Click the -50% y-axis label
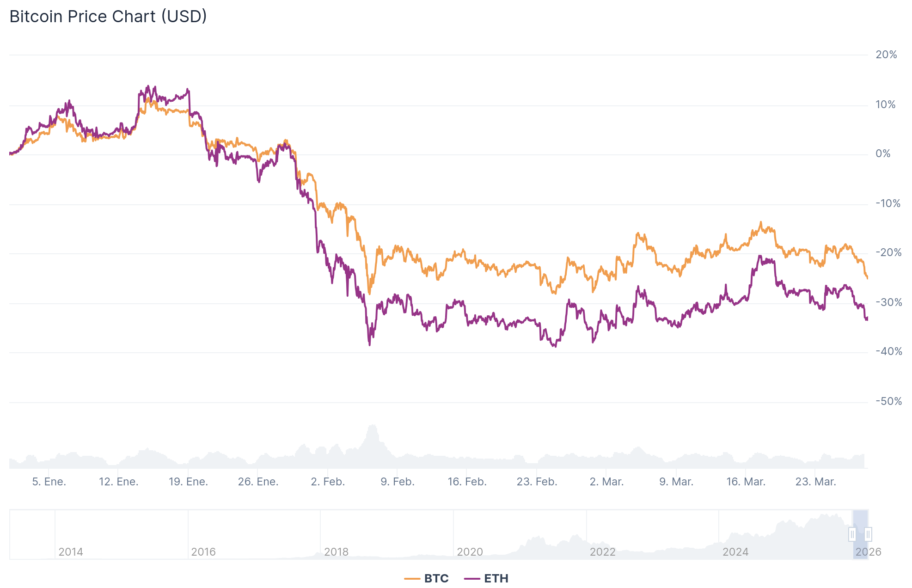The width and height of the screenshot is (912, 588). (x=888, y=401)
